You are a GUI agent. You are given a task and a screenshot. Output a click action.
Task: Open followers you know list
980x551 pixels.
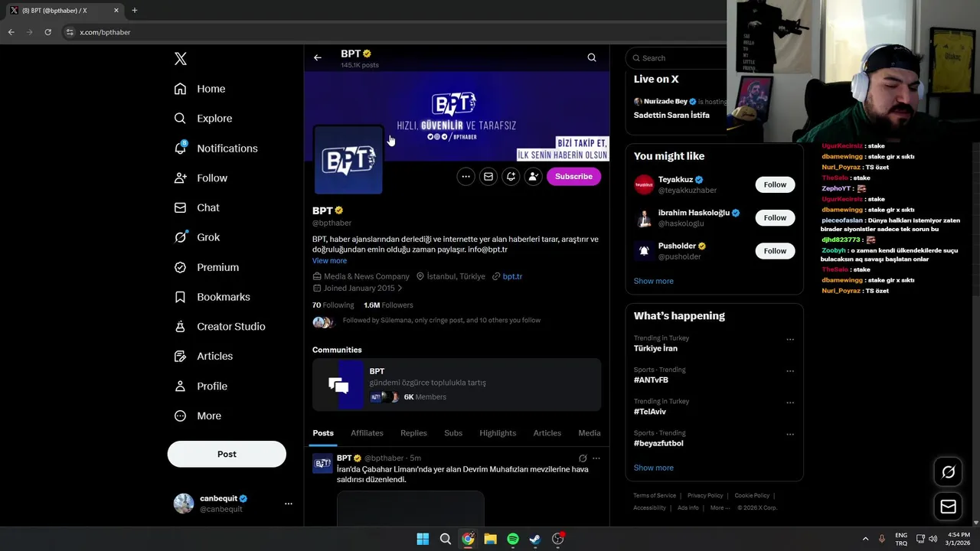click(426, 321)
